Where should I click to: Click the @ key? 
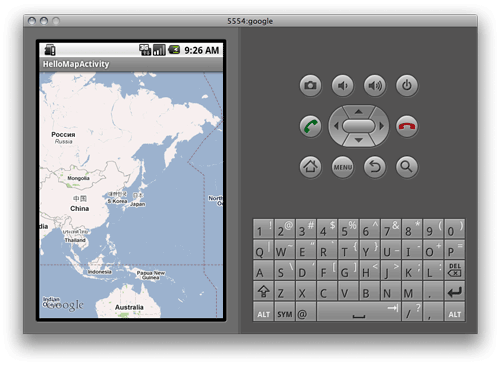click(306, 312)
